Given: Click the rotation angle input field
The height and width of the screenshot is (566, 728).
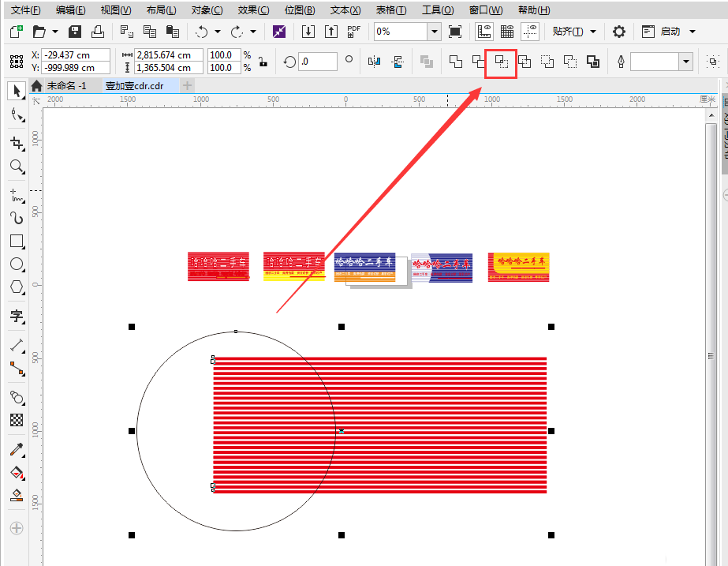Looking at the screenshot, I should 318,62.
